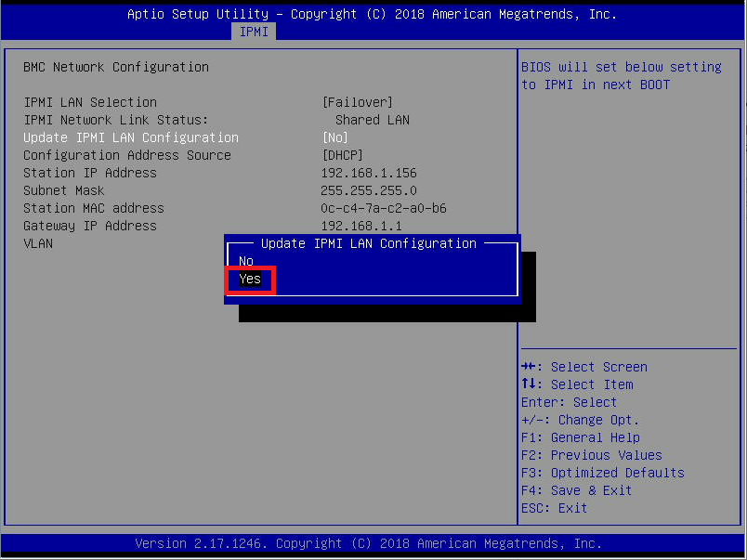Click the ESC: Exit hint

pyautogui.click(x=555, y=508)
